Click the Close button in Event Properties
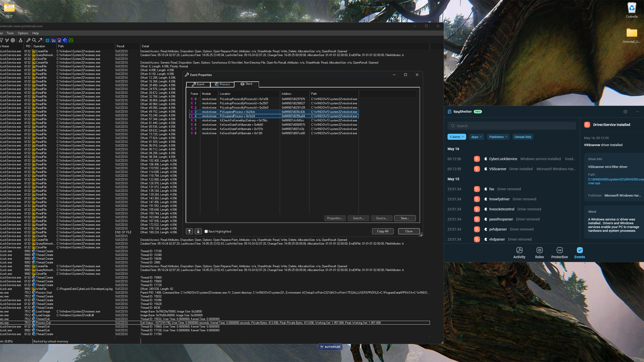This screenshot has height=362, width=644. (x=409, y=231)
